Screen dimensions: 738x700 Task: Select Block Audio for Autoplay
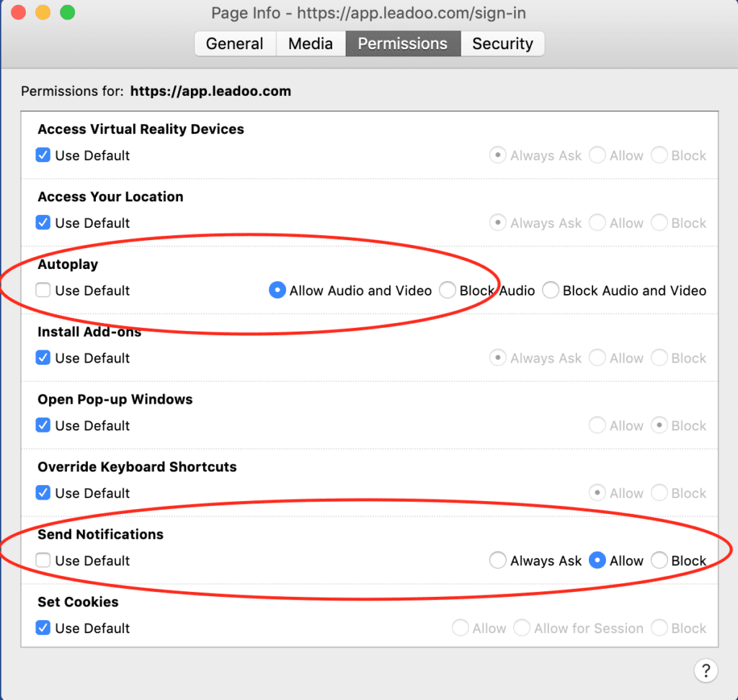click(447, 291)
